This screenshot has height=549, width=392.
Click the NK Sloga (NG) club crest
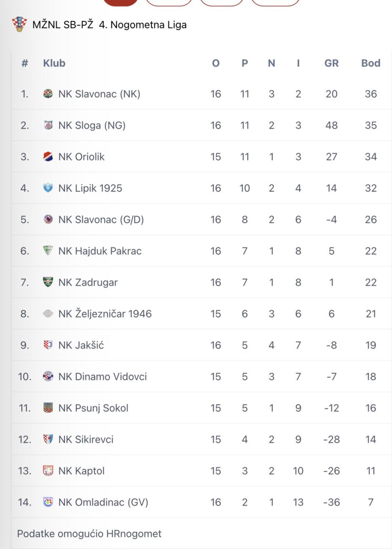pyautogui.click(x=48, y=125)
